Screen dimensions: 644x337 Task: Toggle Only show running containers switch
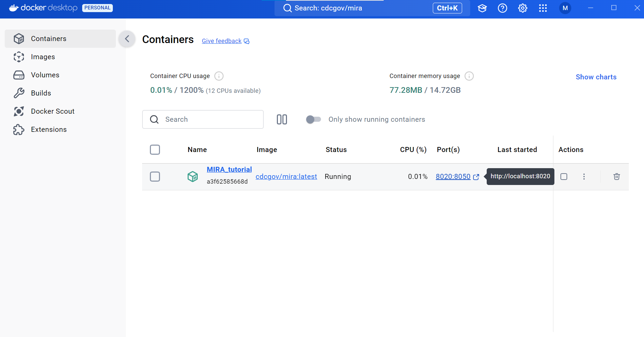click(313, 119)
